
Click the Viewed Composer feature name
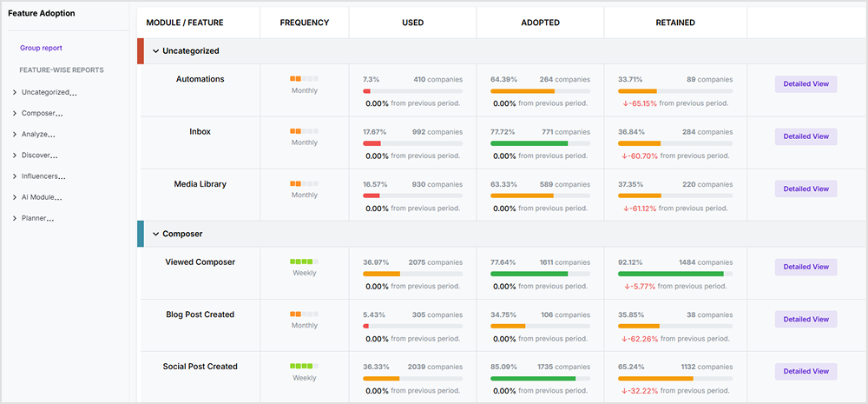pos(200,262)
